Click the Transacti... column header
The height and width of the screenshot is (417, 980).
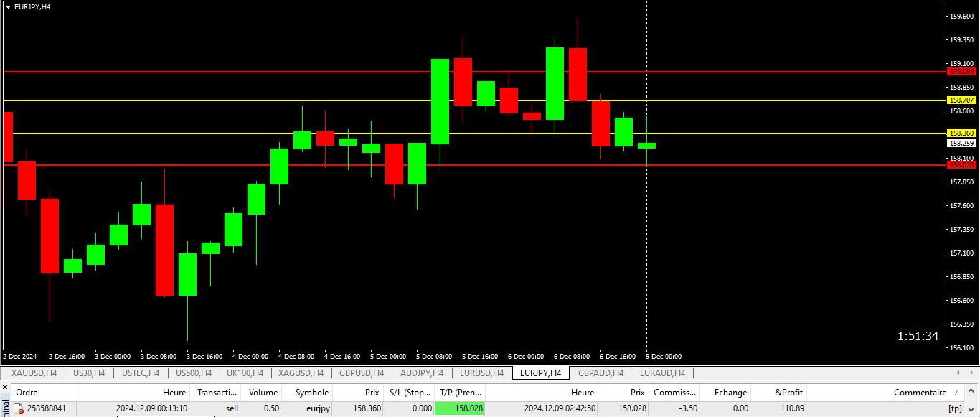pyautogui.click(x=215, y=393)
